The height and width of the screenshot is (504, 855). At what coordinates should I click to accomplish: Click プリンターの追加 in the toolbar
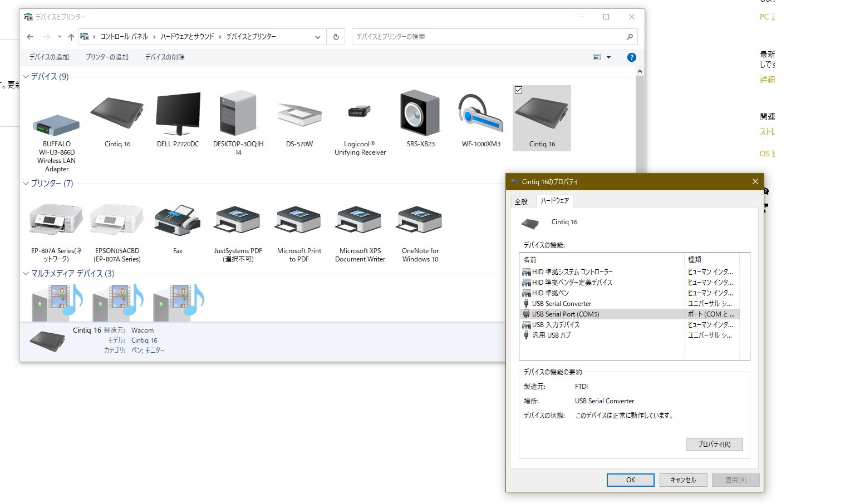107,57
